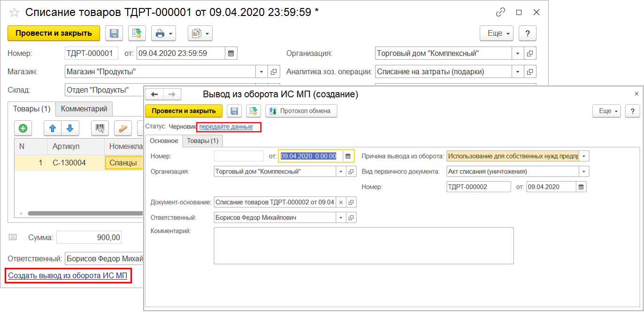Open help in Вывод из оборота window
644x312 pixels.
(x=632, y=111)
